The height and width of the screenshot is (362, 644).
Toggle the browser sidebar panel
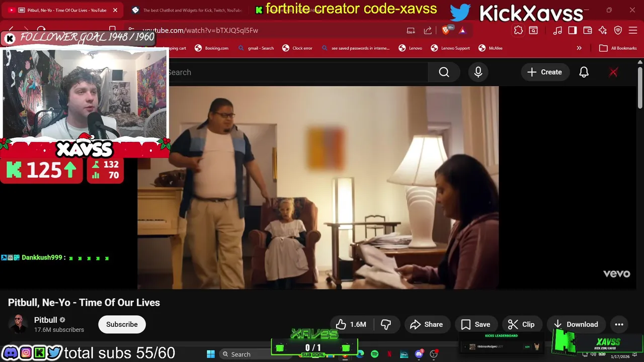pos(573,30)
